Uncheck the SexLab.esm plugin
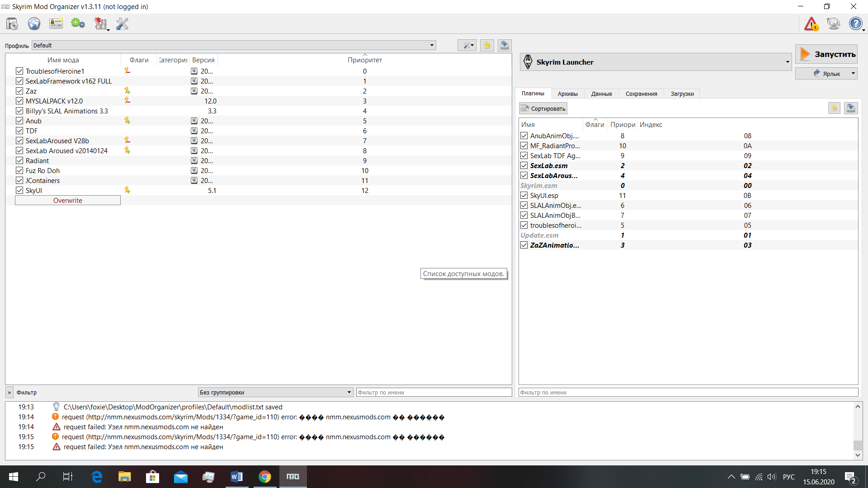Image resolution: width=868 pixels, height=488 pixels. pyautogui.click(x=524, y=165)
